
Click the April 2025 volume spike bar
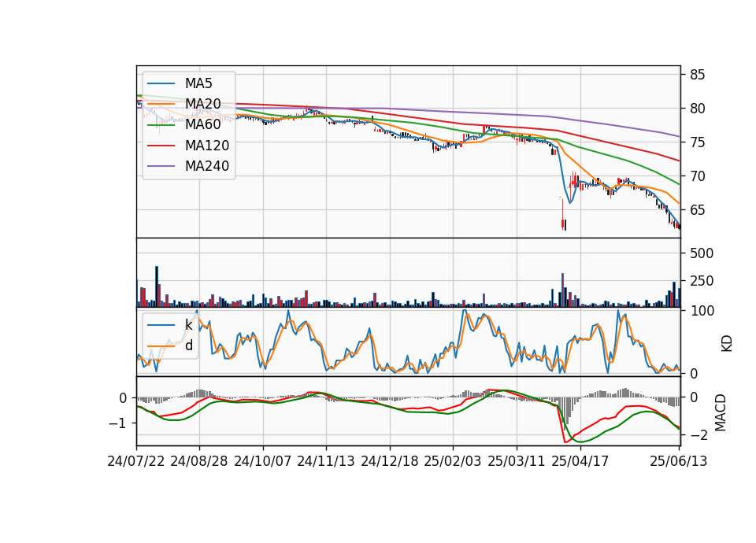click(x=562, y=290)
